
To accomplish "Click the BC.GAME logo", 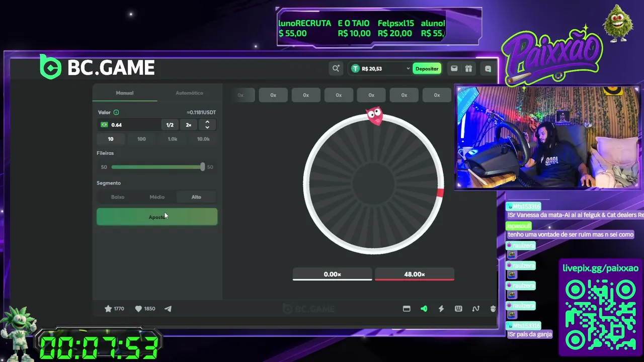I will 97,67.
